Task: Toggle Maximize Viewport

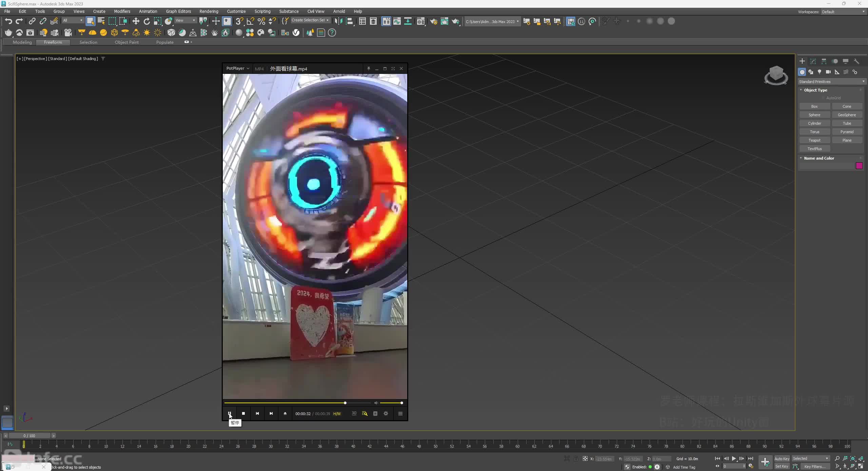Action: click(861, 467)
